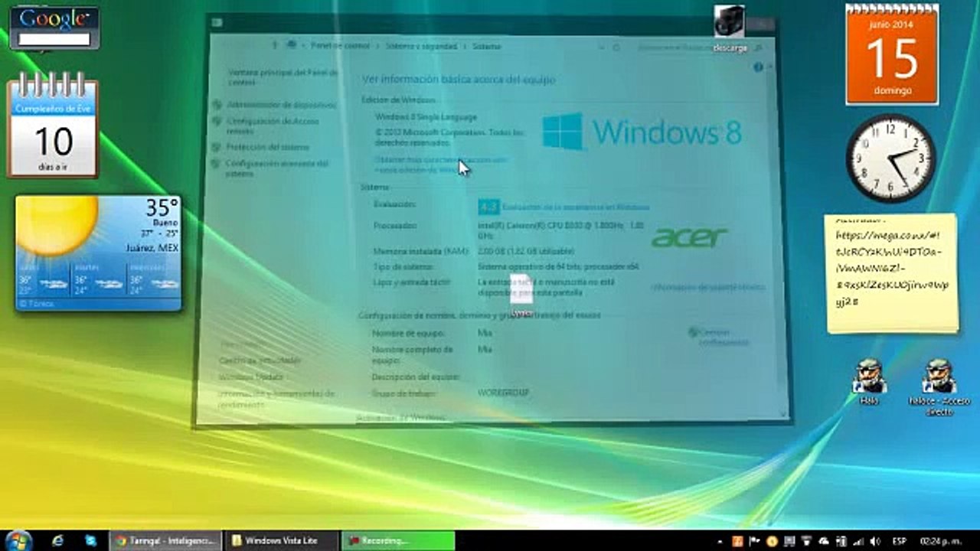Click the WORKGROUP value
This screenshot has width=980, height=551.
click(x=503, y=393)
